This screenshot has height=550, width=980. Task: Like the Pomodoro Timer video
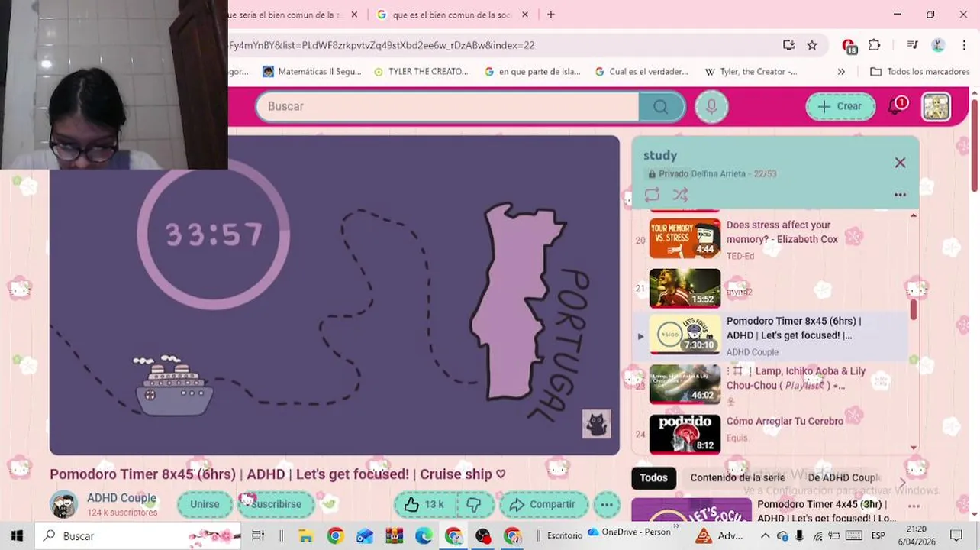pos(424,504)
